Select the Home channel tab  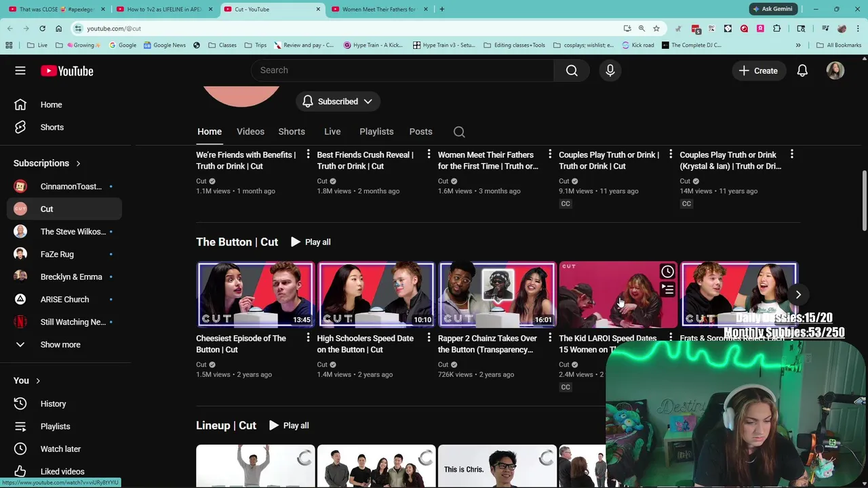coord(210,131)
